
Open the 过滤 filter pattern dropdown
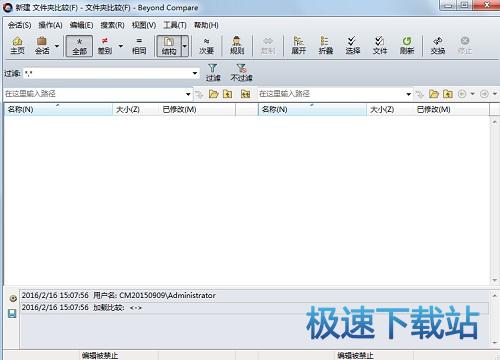point(195,73)
